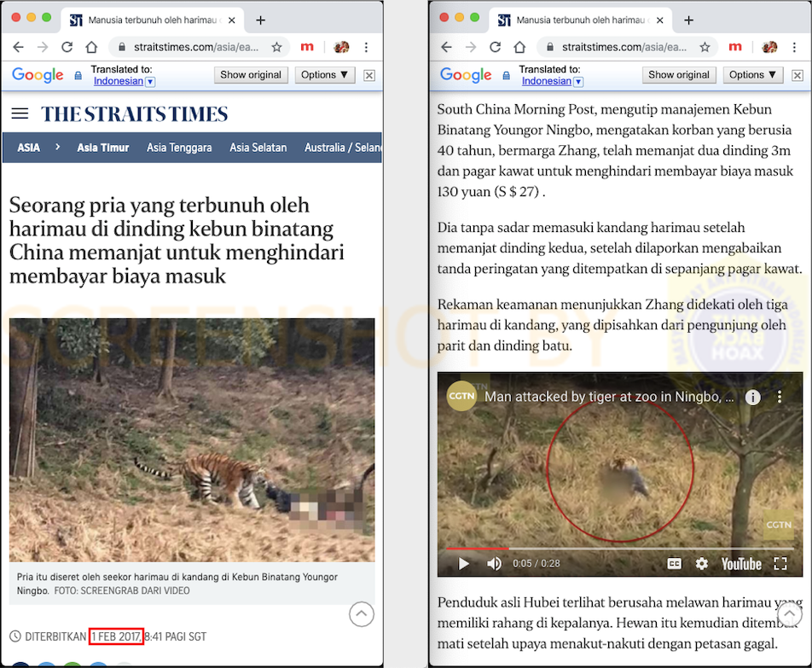Click the red m extension icon in left browser
812x668 pixels.
[307, 47]
